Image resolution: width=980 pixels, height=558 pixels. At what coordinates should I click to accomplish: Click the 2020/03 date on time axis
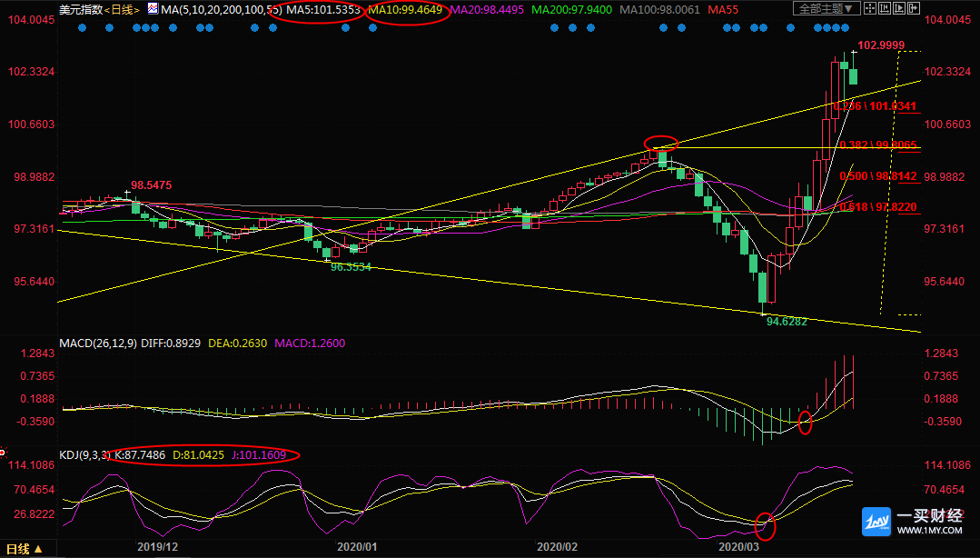(738, 547)
